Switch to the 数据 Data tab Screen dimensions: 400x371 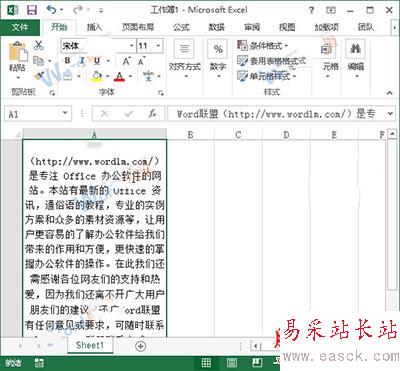pos(216,27)
